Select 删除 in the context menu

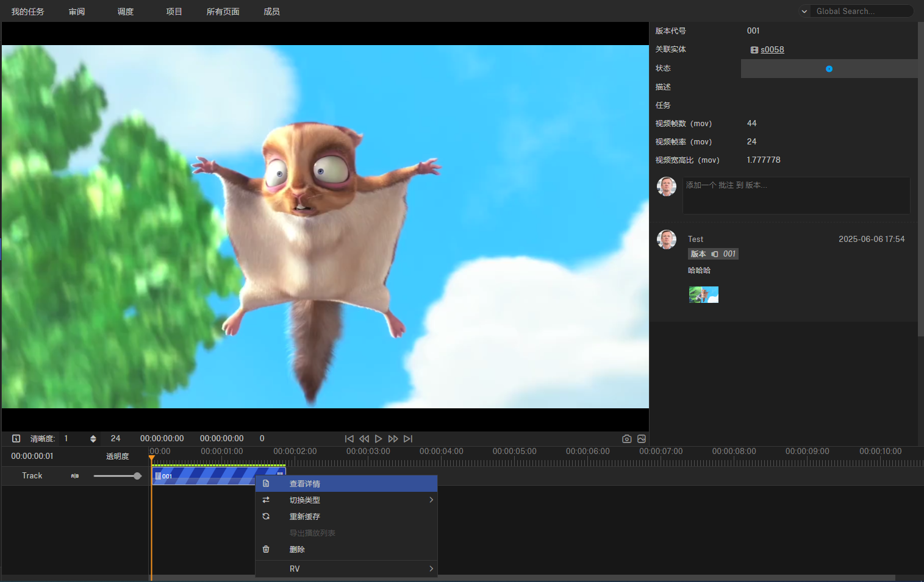click(x=346, y=549)
